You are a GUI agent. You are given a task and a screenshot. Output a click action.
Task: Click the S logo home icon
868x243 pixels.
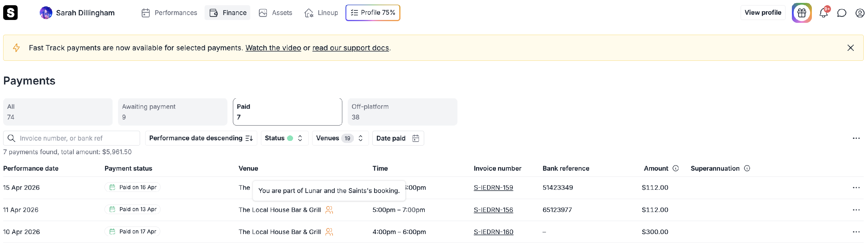(x=10, y=13)
